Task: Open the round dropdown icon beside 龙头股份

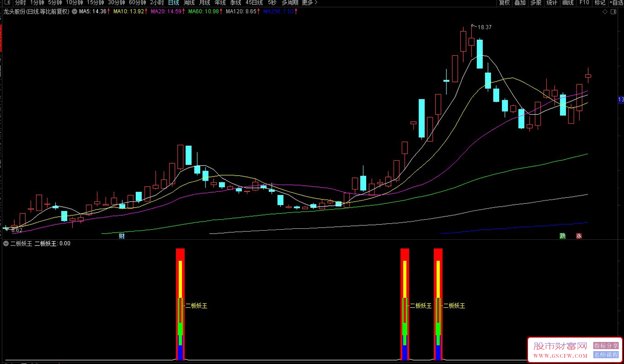Action: [74, 11]
